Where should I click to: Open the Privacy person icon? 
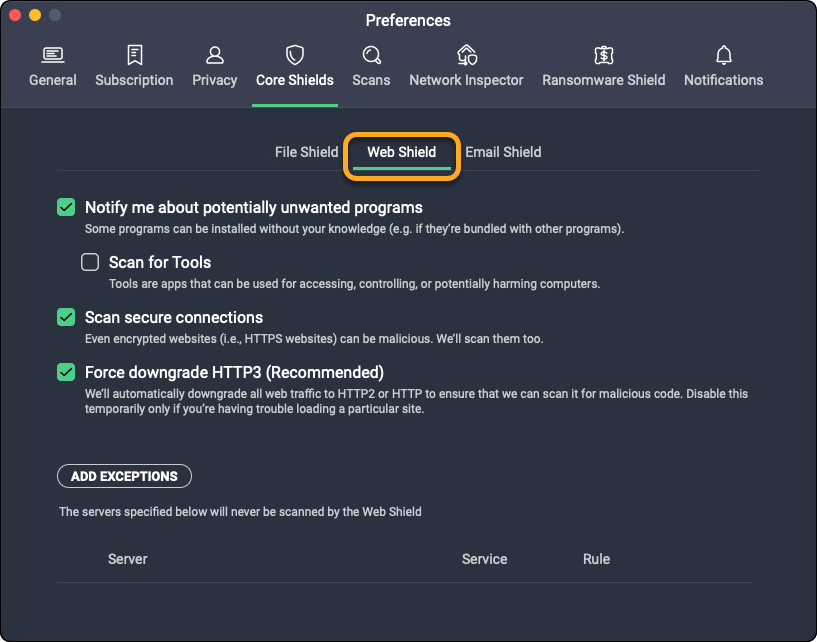pos(215,54)
